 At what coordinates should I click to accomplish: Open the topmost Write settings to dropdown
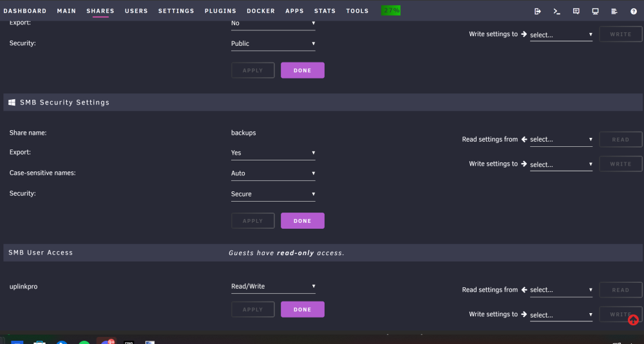click(x=561, y=35)
